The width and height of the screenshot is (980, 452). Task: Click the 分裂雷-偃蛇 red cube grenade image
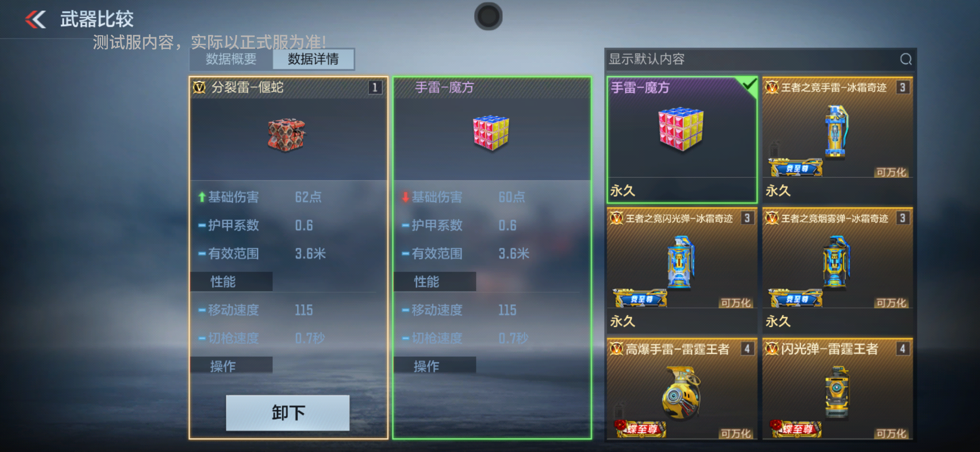(x=287, y=135)
